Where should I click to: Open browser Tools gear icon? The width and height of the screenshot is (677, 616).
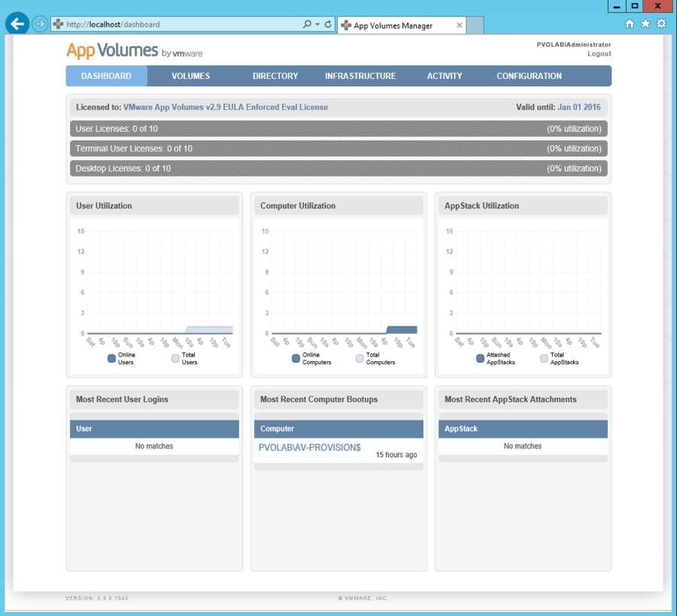[661, 24]
